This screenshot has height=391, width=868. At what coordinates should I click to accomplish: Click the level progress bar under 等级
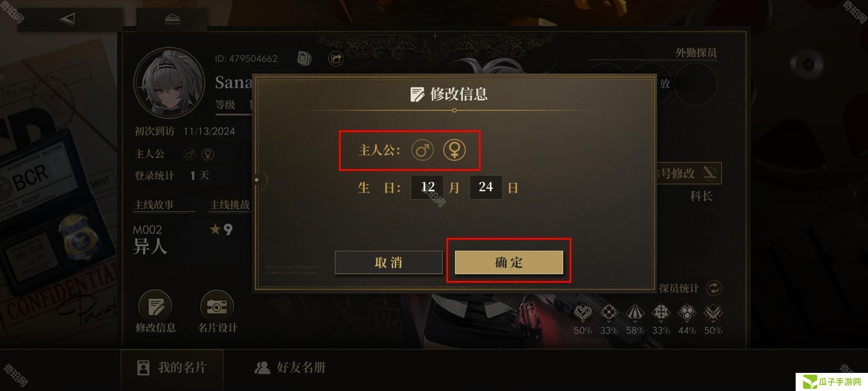click(x=234, y=114)
